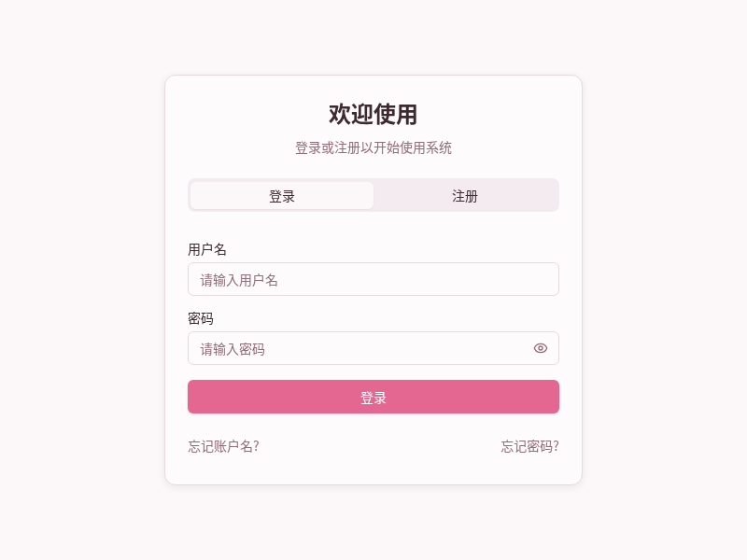Open the registration panel

(x=464, y=195)
